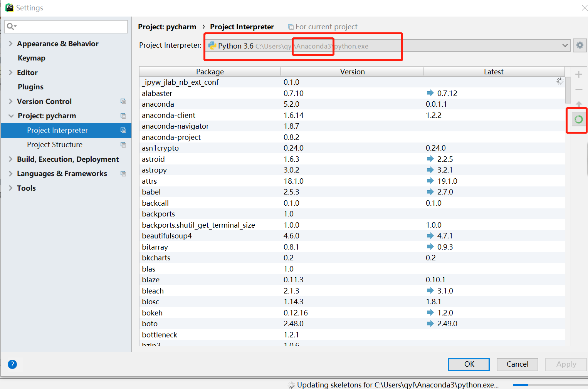Click the skeleton update progress bar

(x=550, y=385)
